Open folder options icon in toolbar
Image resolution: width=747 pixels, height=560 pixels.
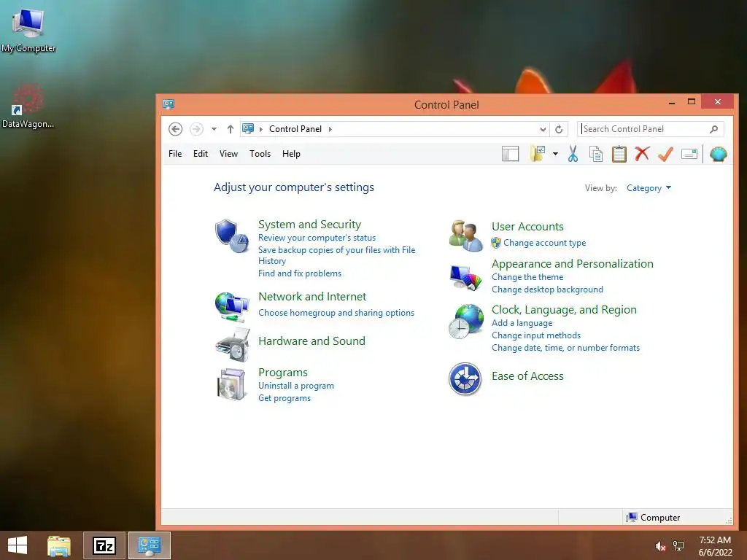[538, 154]
